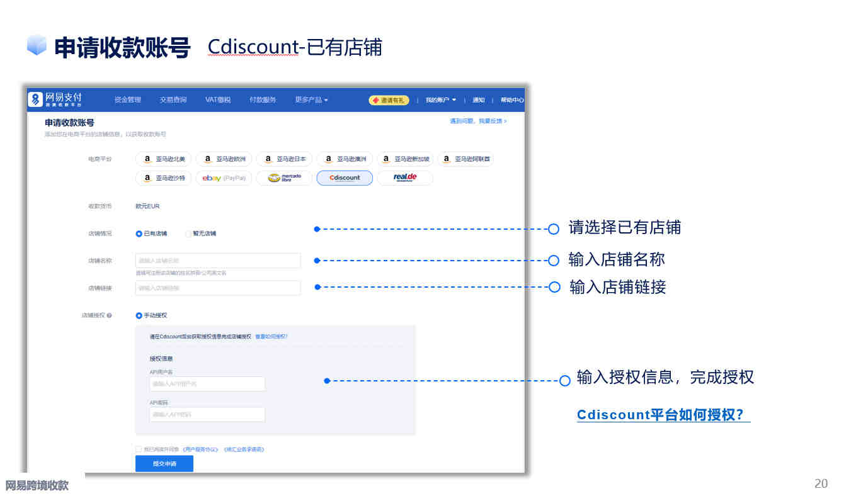Open the 付款服务 menu

click(263, 100)
